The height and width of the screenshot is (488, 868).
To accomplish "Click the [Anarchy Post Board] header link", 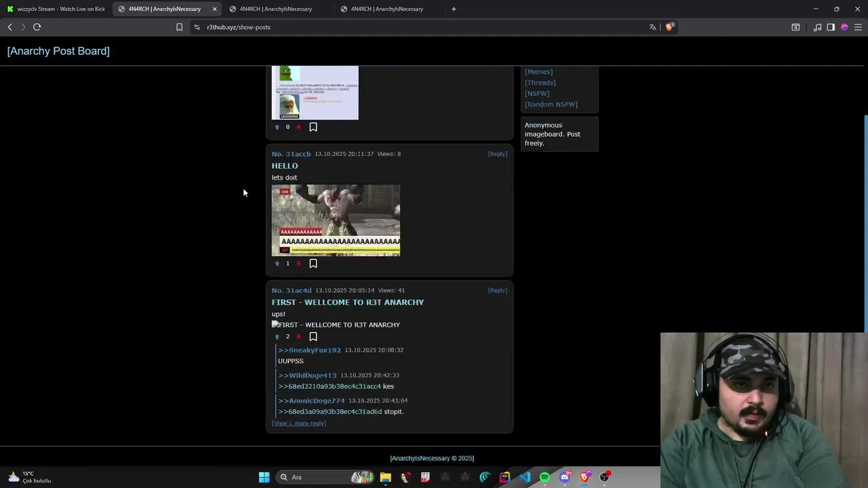I will point(58,51).
